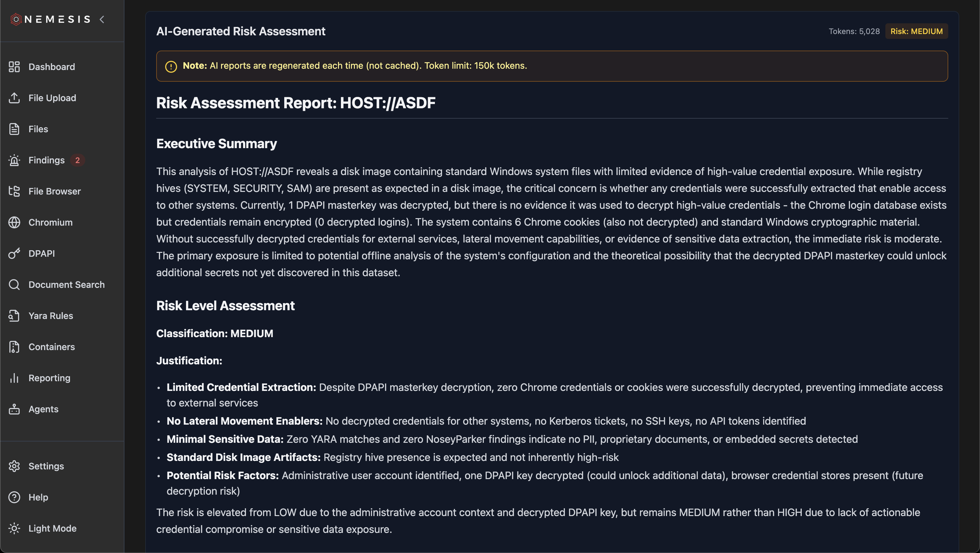Viewport: 980px width, 553px height.
Task: Open the Yara Rules manager
Action: click(x=51, y=315)
